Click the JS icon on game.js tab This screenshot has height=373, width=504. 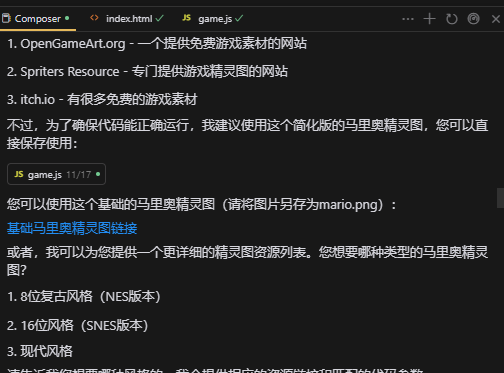[187, 18]
